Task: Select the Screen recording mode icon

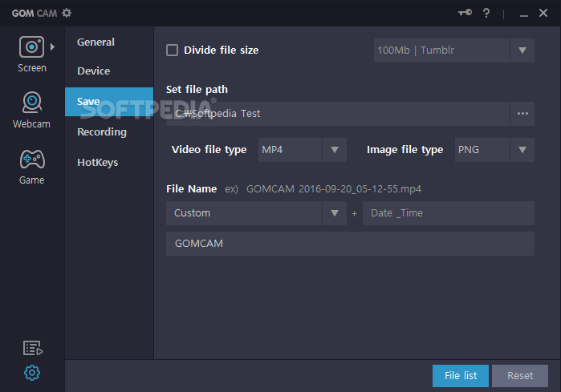Action: point(31,46)
